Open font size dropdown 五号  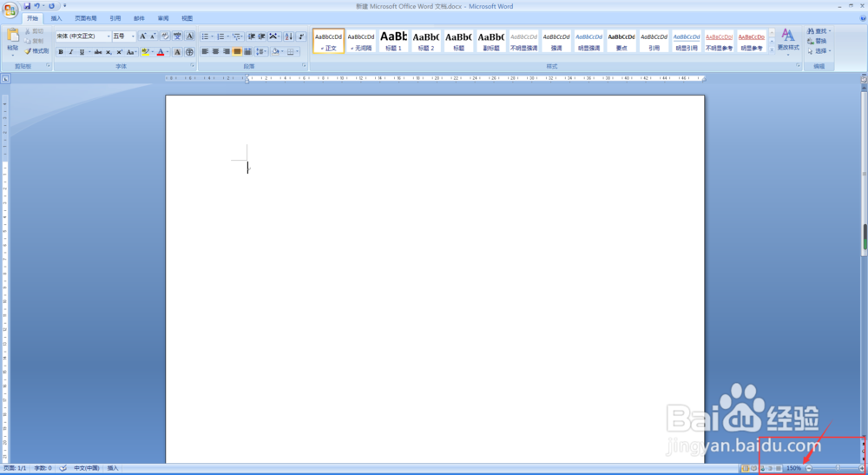[x=133, y=36]
